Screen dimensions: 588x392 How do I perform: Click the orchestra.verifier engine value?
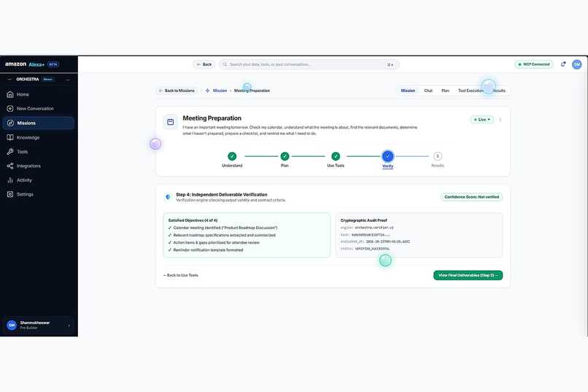tap(374, 228)
